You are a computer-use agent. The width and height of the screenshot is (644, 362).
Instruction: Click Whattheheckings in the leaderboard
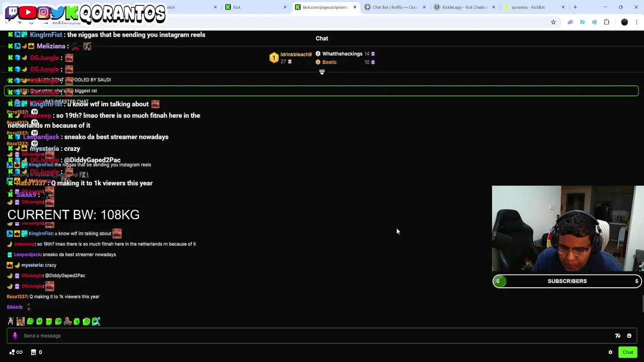[x=342, y=54]
